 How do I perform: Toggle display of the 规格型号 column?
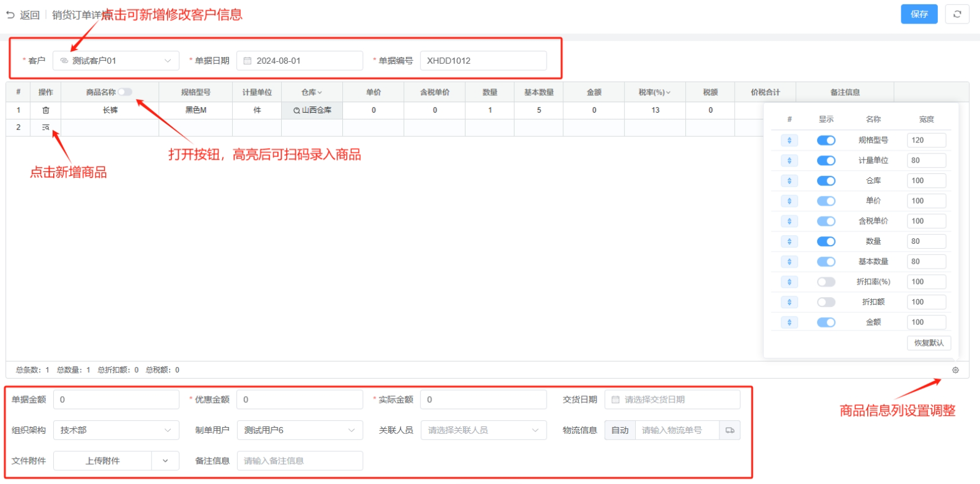coord(826,140)
